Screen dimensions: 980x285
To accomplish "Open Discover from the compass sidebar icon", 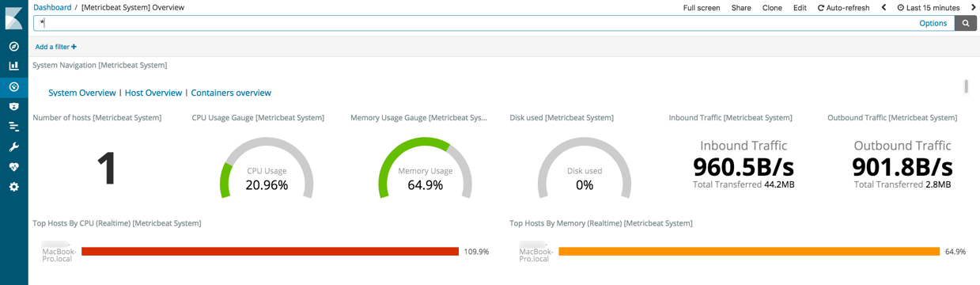I will tap(13, 47).
